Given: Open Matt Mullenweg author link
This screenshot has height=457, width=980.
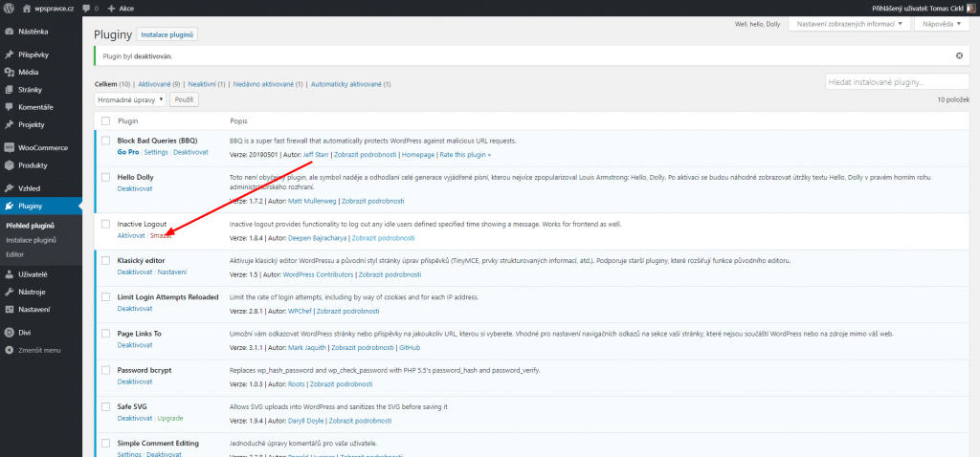Looking at the screenshot, I should click(313, 201).
